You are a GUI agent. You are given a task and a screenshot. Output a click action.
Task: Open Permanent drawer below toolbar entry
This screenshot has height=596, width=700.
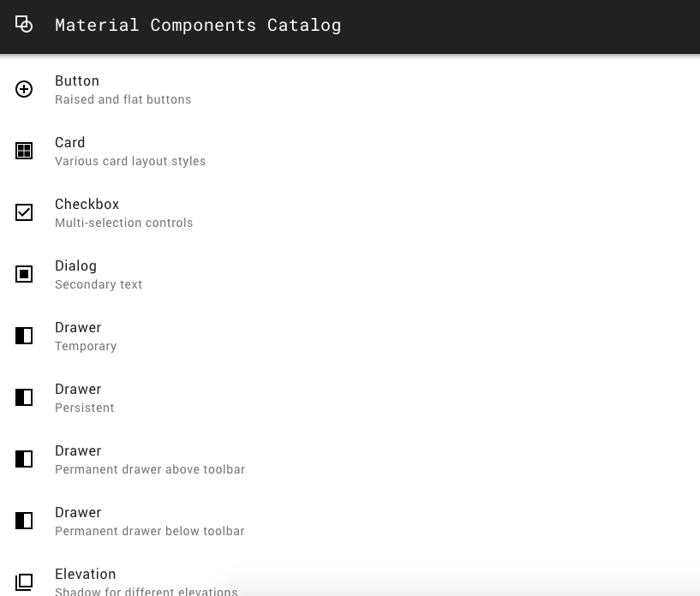[x=150, y=532]
